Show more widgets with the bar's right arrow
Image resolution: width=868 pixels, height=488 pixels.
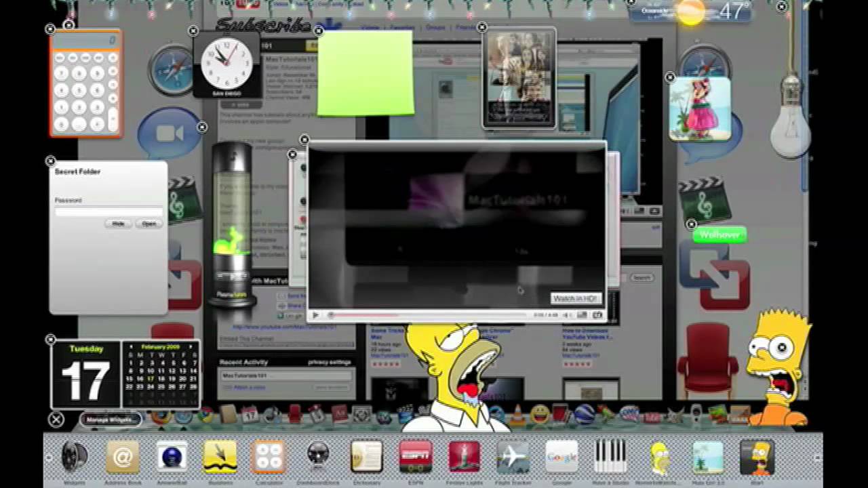coord(818,458)
